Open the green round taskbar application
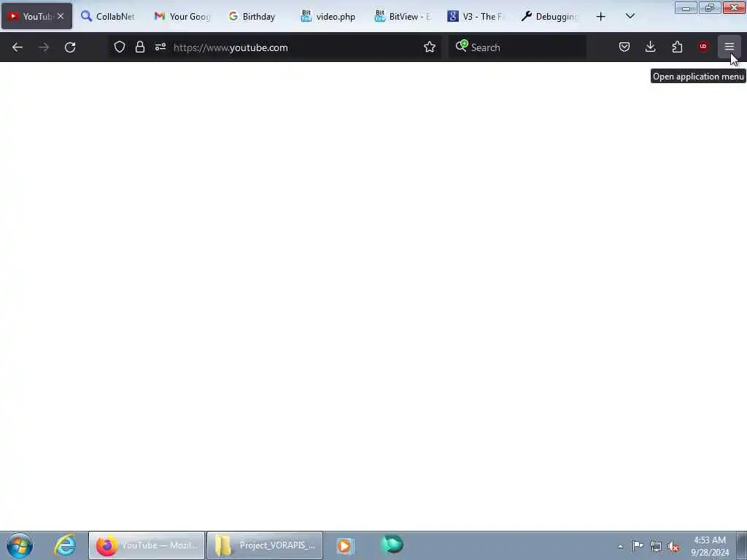Screen dimensions: 747x560 click(x=392, y=545)
